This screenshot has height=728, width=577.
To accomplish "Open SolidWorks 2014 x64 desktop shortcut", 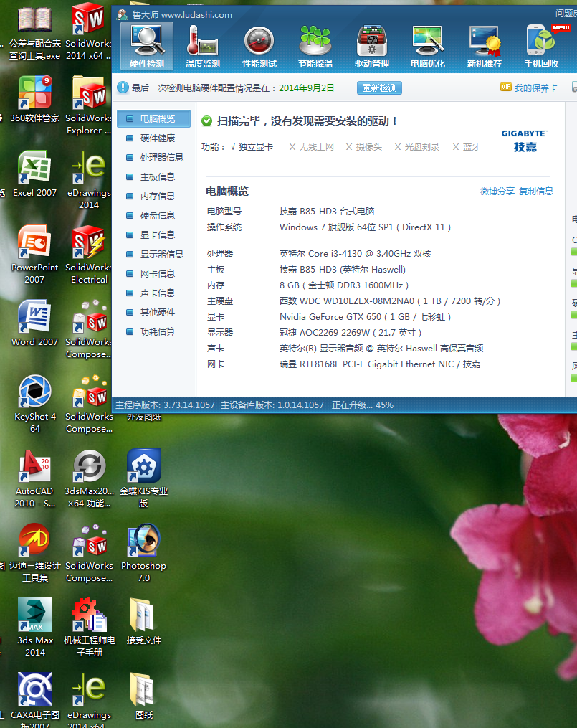I will 89,32.
